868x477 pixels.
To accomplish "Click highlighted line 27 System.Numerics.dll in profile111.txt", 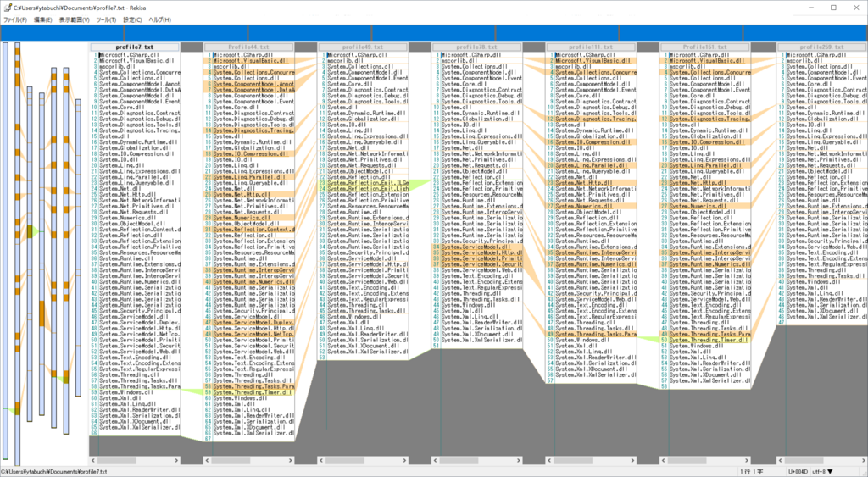I will (x=592, y=206).
